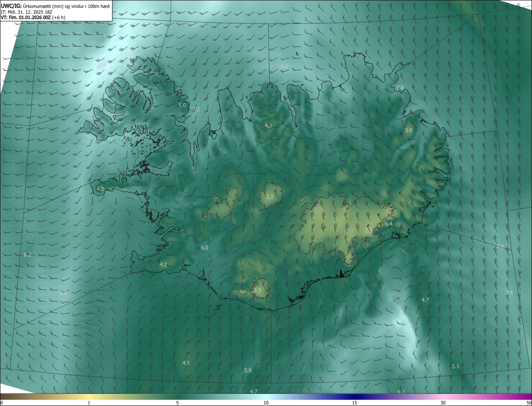
Task: Click the '15' tick label on the colour scale
Action: [355, 403]
